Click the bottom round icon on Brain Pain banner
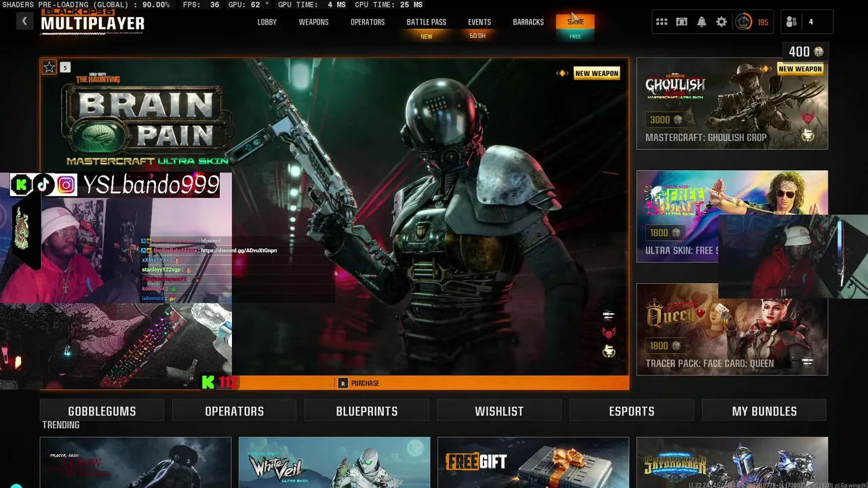 click(x=608, y=351)
